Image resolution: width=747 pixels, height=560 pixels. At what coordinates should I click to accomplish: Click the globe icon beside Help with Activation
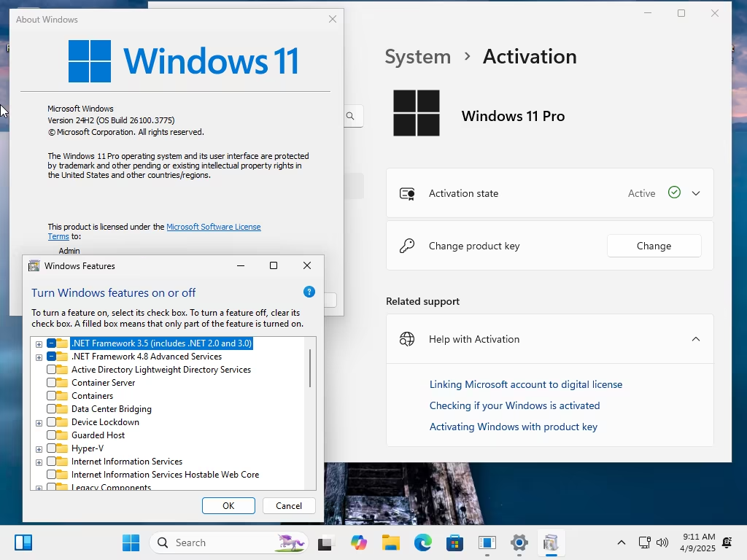coord(407,339)
